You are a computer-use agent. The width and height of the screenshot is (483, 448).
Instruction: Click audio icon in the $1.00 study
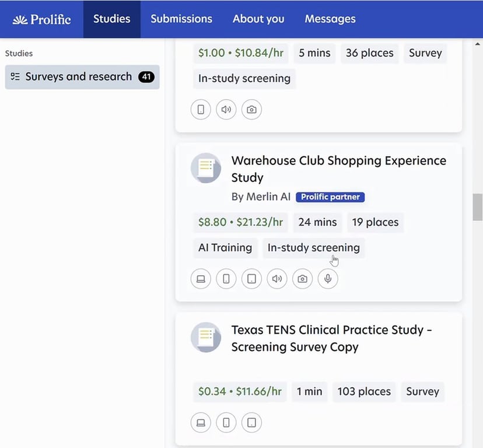tap(226, 110)
